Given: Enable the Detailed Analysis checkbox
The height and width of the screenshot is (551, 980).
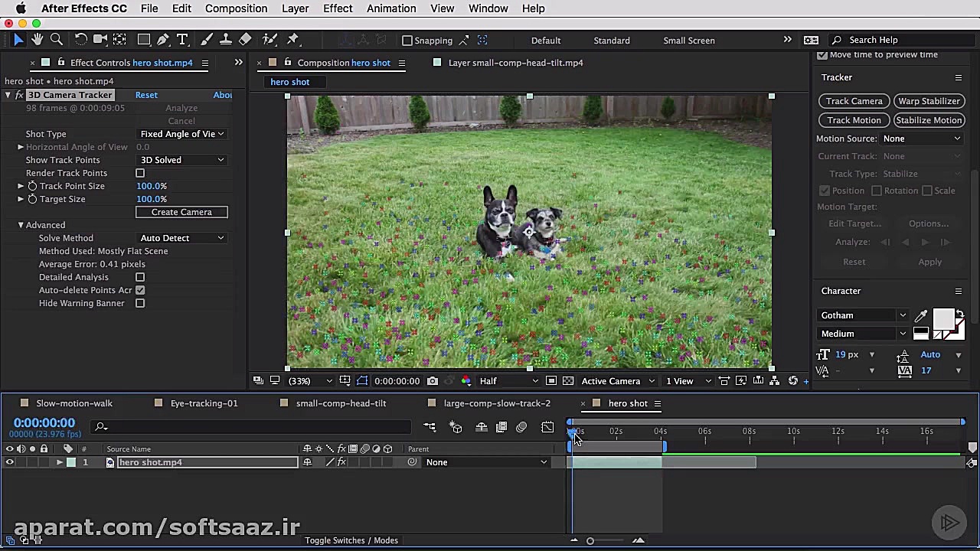Looking at the screenshot, I should 140,277.
